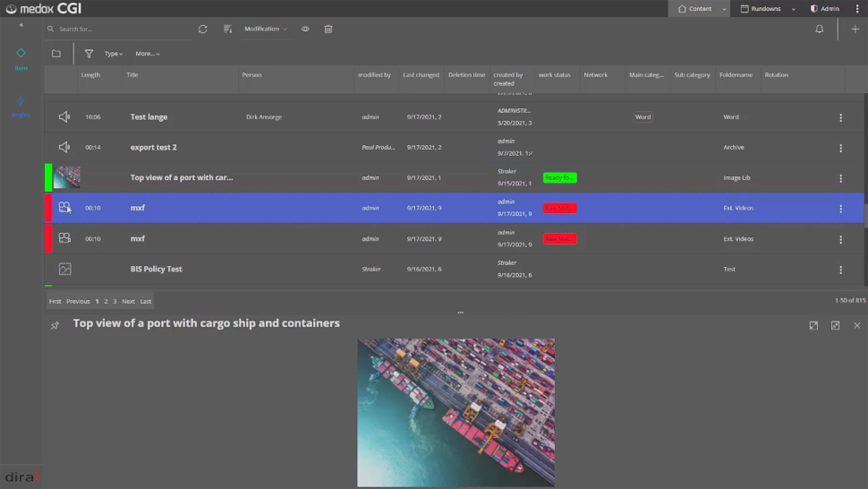Screen dimensions: 868x489
Task: Open the Rundowns tab
Action: pyautogui.click(x=761, y=8)
